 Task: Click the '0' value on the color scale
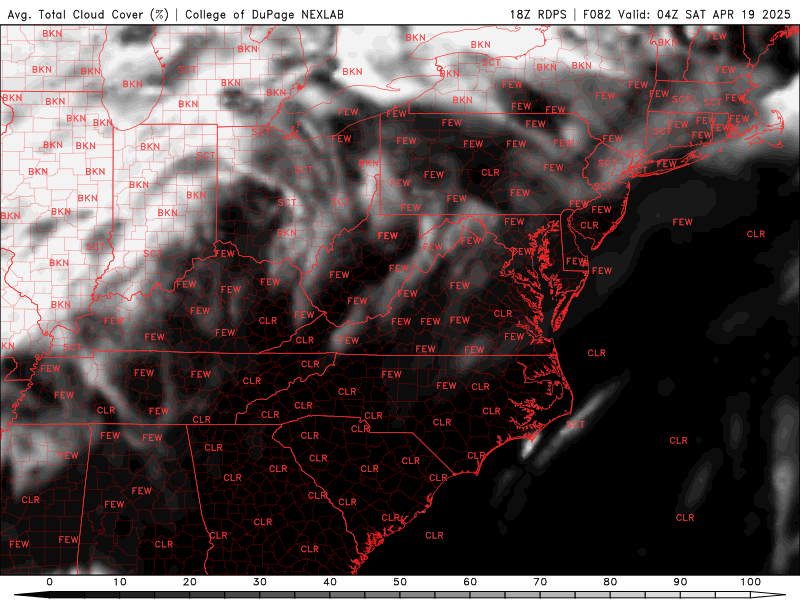point(49,582)
